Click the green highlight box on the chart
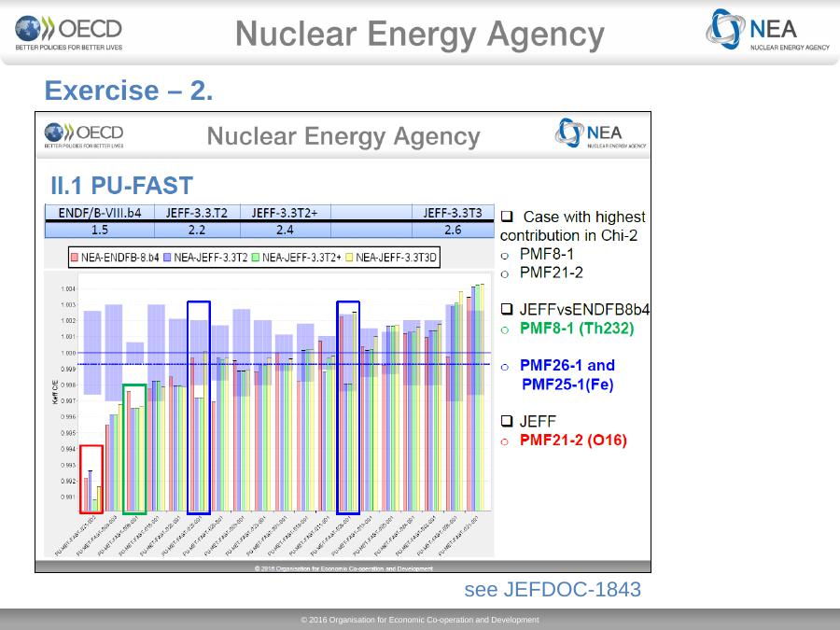The height and width of the screenshot is (630, 840). tap(134, 448)
